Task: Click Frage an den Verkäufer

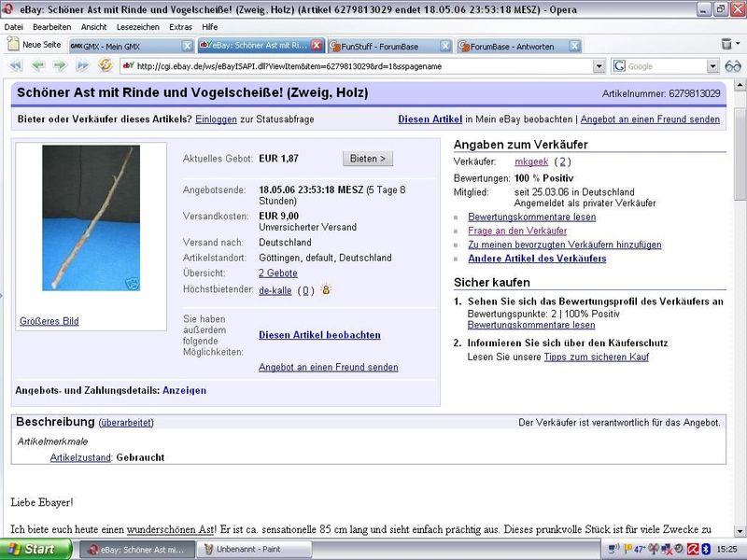Action: click(x=517, y=231)
